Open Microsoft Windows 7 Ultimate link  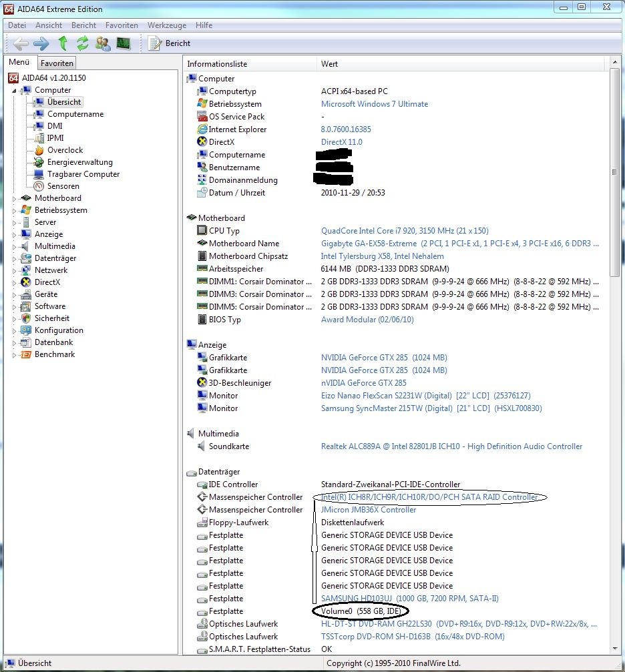[x=375, y=103]
